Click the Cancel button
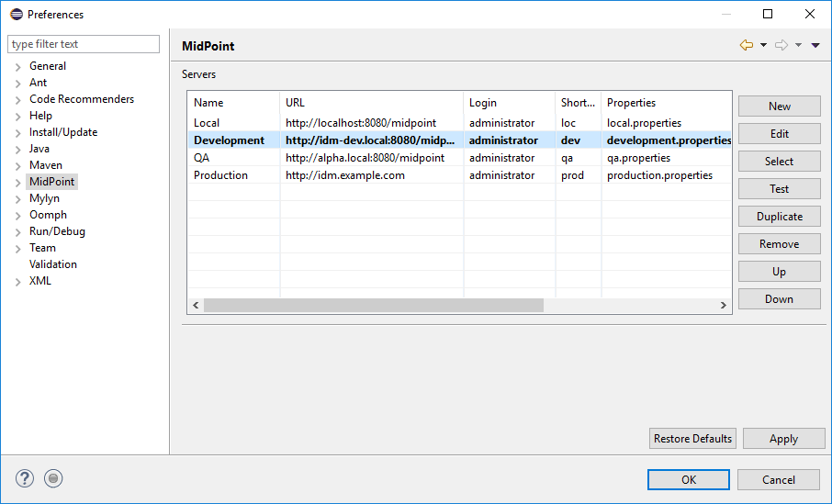832x504 pixels. point(779,479)
